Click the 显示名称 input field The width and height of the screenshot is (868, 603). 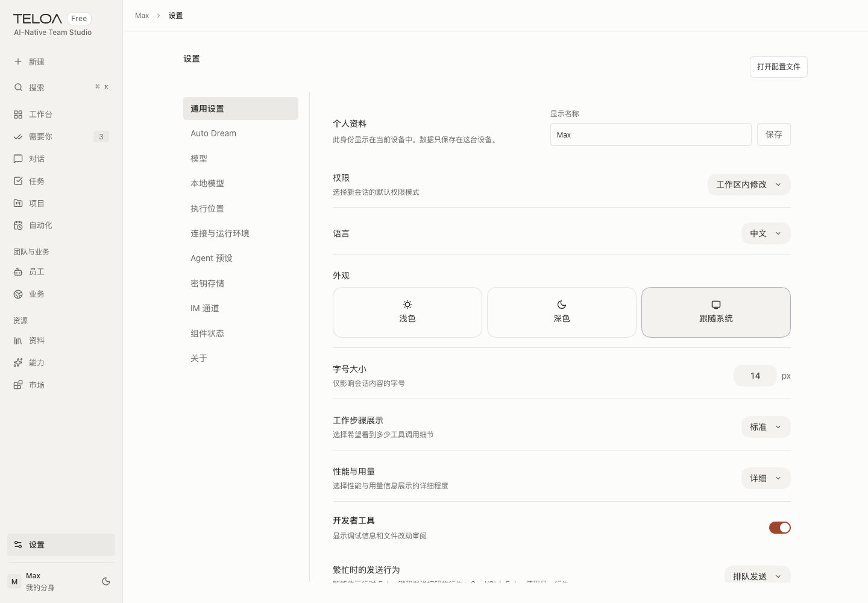(651, 134)
